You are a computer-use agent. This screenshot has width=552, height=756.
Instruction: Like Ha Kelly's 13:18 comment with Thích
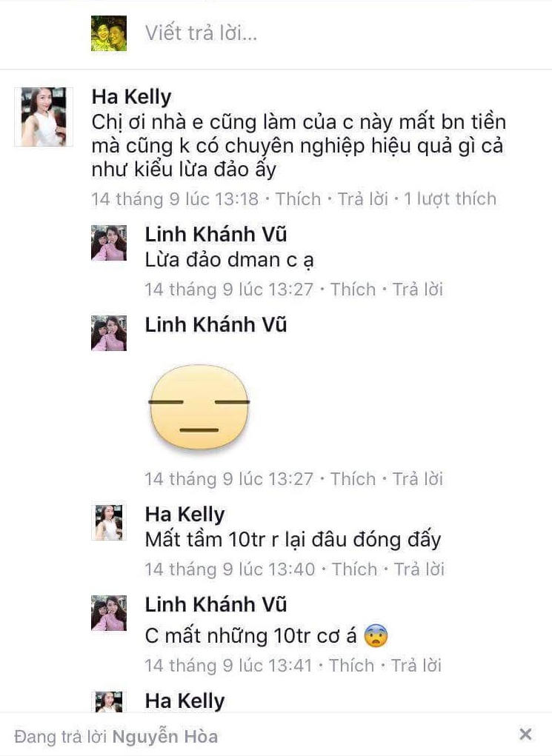click(298, 198)
